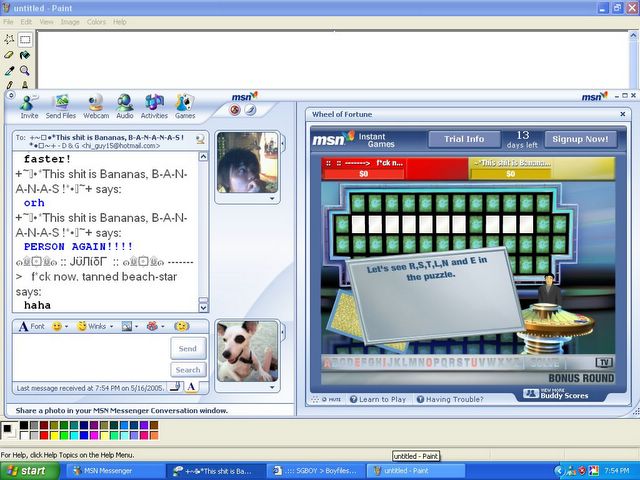640x480 pixels.
Task: Close the Wheel of Fortune panel
Action: 623,114
